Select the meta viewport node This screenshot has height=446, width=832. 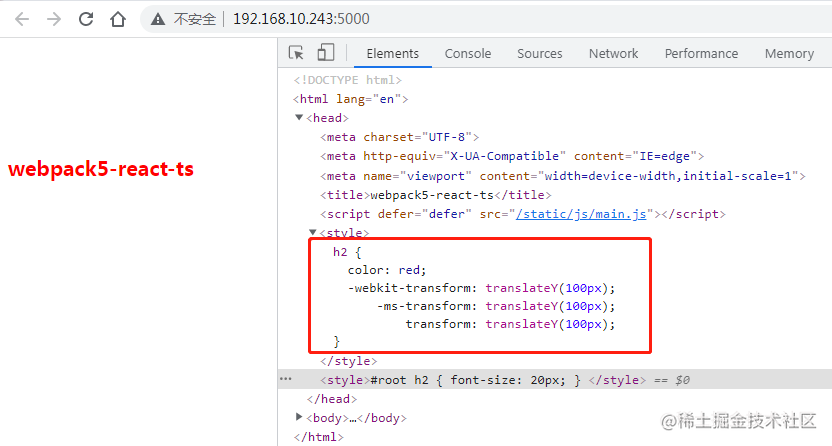(562, 176)
